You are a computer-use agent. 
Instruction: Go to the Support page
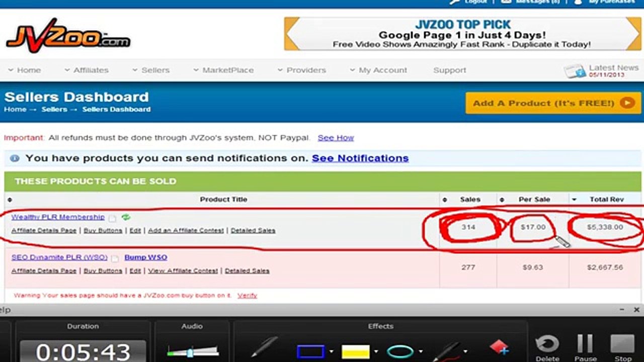[450, 70]
